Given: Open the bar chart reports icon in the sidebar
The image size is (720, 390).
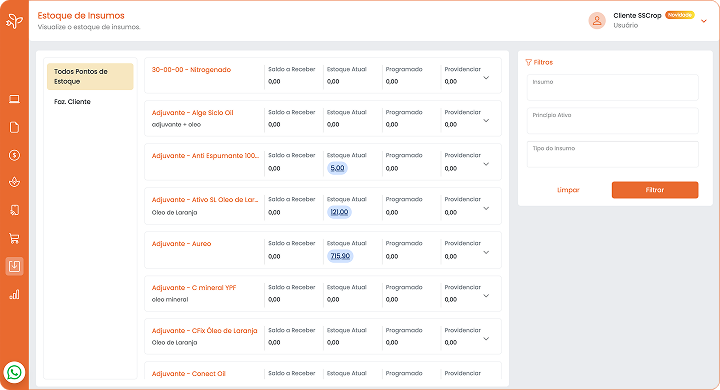Looking at the screenshot, I should [x=14, y=294].
